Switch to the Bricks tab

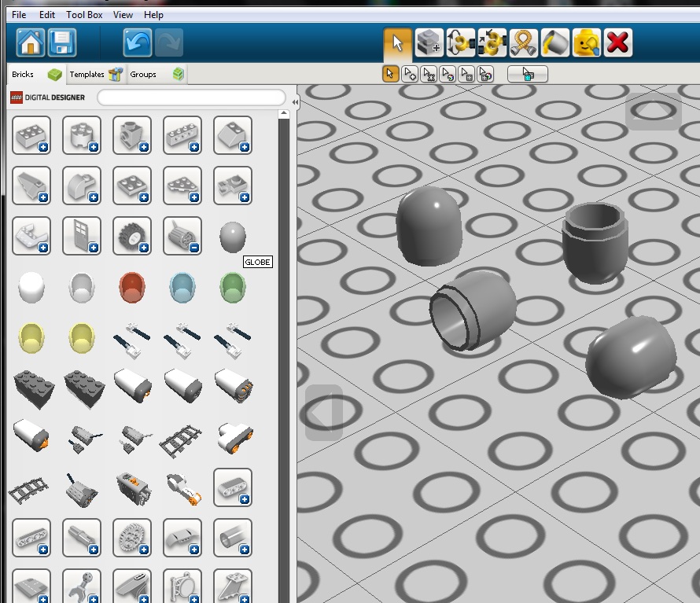pyautogui.click(x=36, y=74)
